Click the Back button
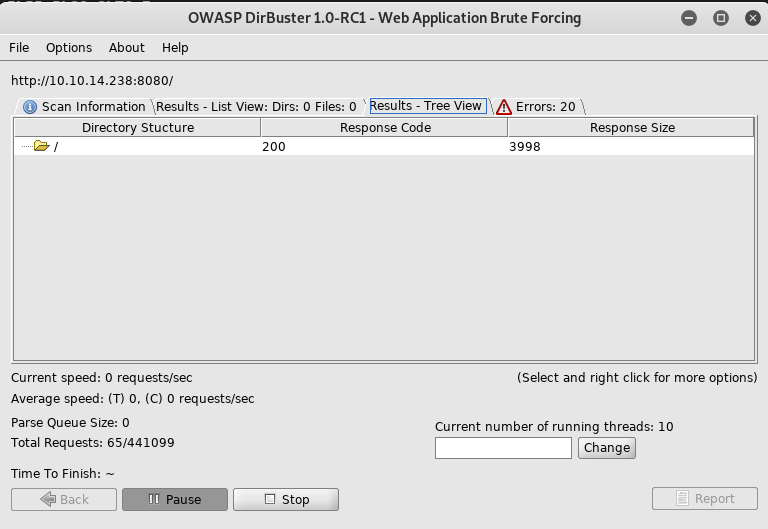The width and height of the screenshot is (768, 529). click(64, 499)
